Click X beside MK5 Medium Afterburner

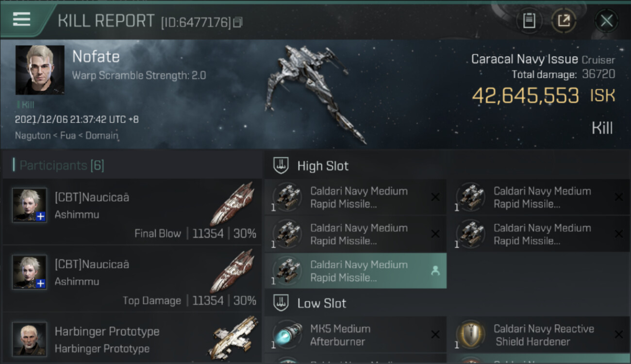click(x=435, y=334)
